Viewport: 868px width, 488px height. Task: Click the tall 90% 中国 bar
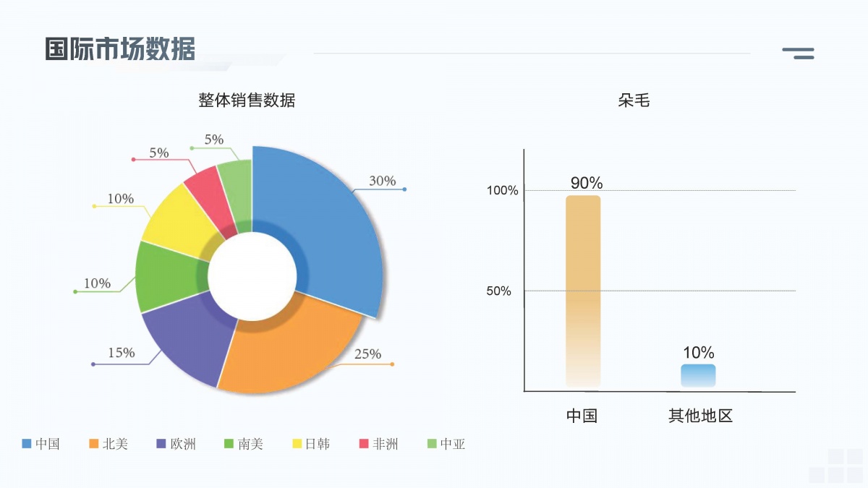point(583,291)
